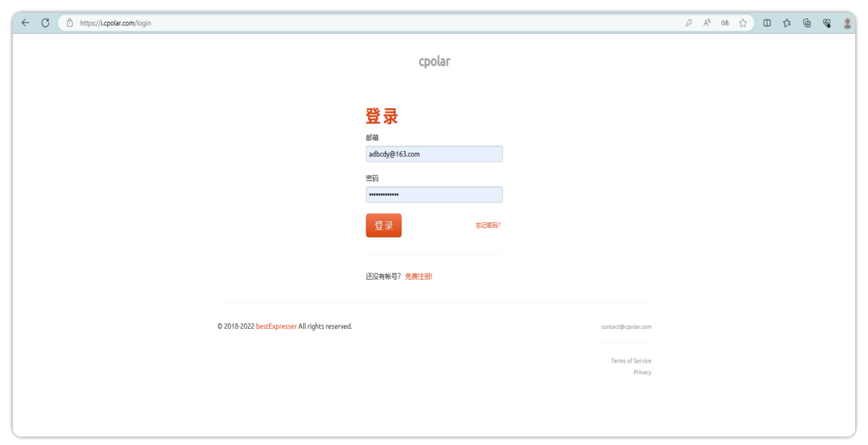This screenshot has width=868, height=445.
Task: Click the address bar URL text
Action: click(115, 23)
